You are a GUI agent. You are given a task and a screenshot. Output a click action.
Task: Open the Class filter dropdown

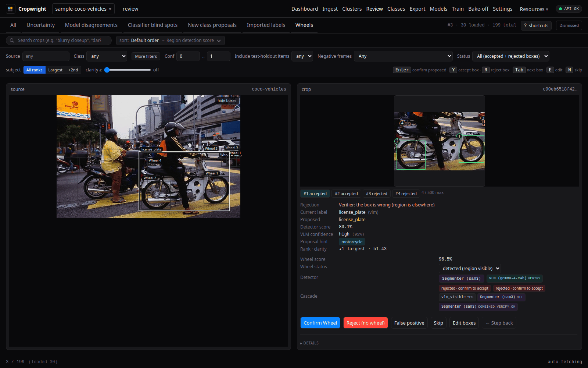pos(107,56)
